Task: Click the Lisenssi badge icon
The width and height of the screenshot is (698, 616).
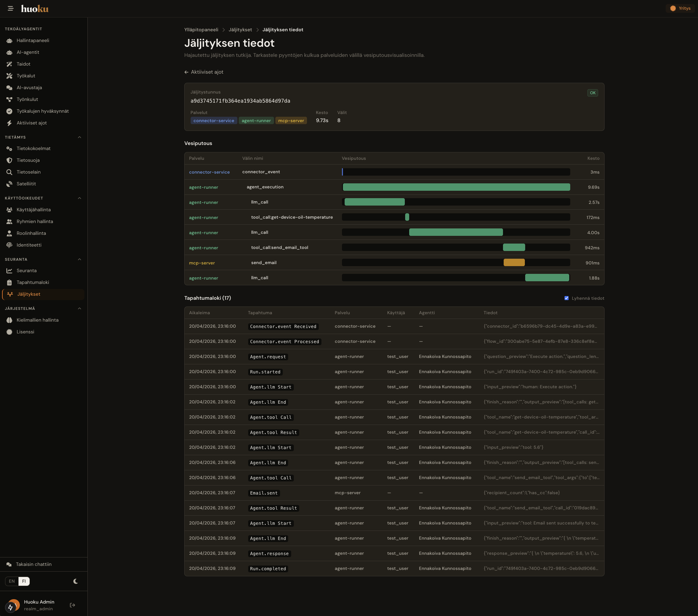Action: click(9, 332)
